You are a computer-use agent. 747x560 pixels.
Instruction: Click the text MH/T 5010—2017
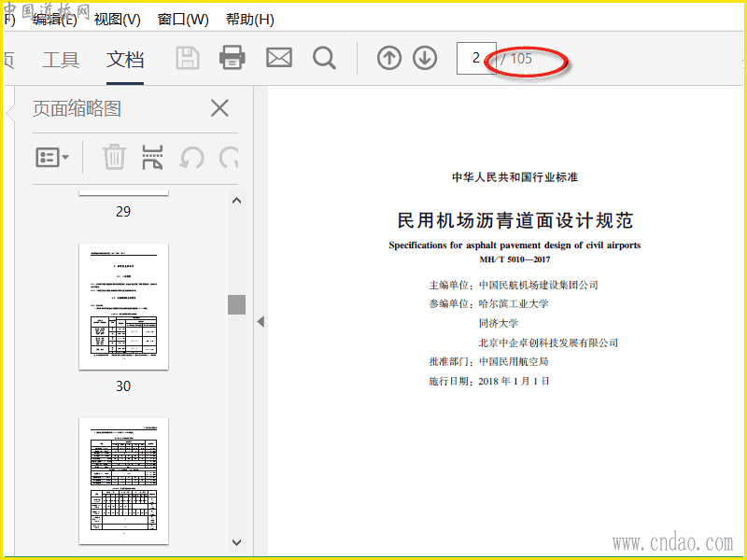pos(514,259)
